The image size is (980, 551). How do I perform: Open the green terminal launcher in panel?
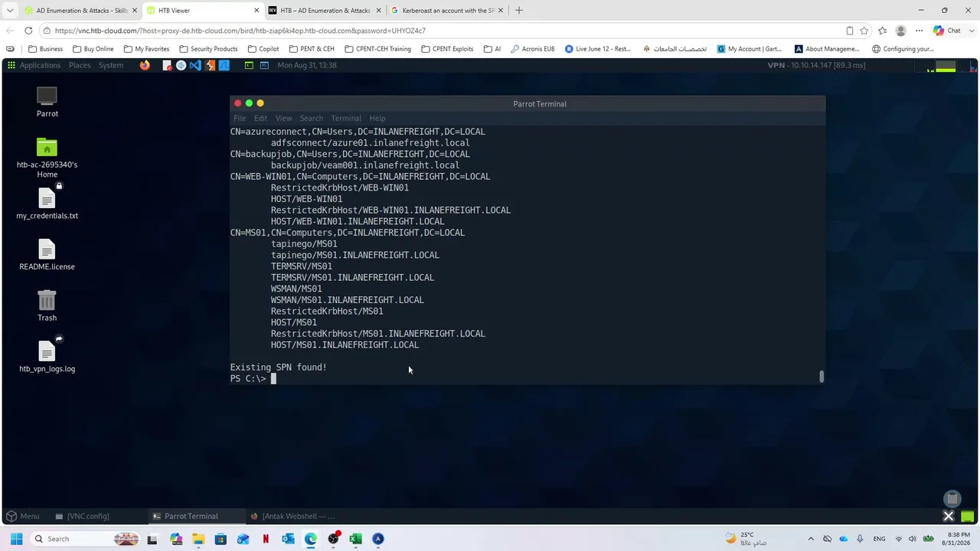click(x=249, y=65)
